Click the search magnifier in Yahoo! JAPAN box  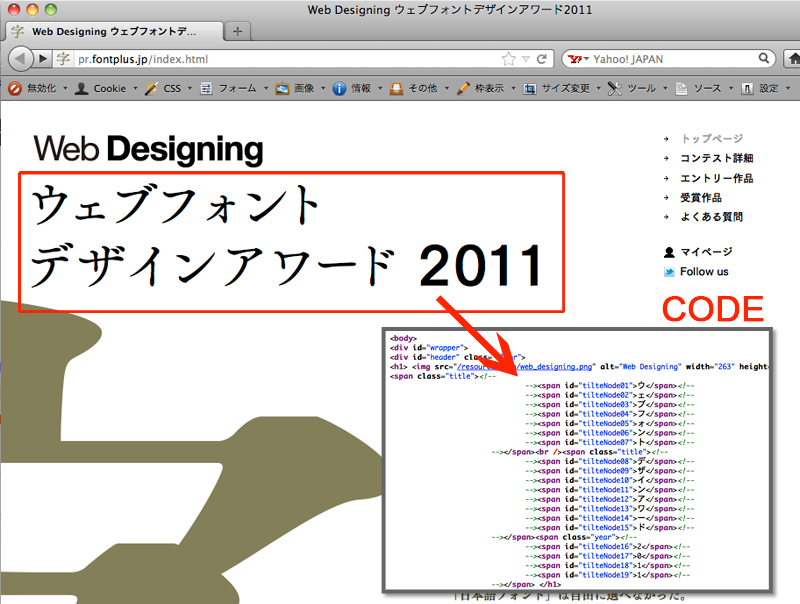(763, 58)
